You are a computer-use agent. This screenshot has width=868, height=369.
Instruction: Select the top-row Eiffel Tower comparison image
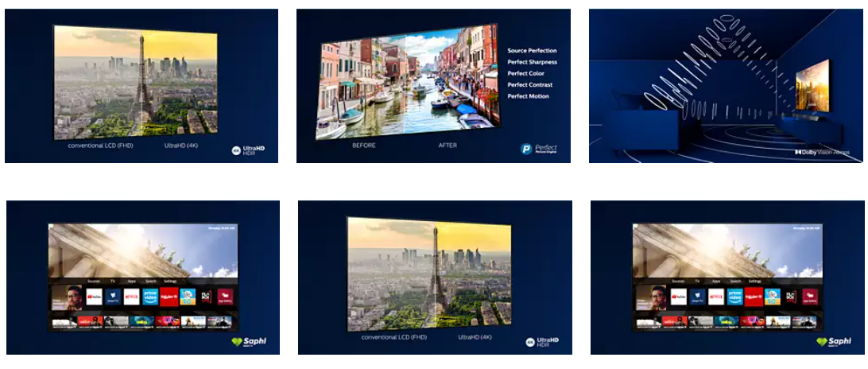(135, 80)
